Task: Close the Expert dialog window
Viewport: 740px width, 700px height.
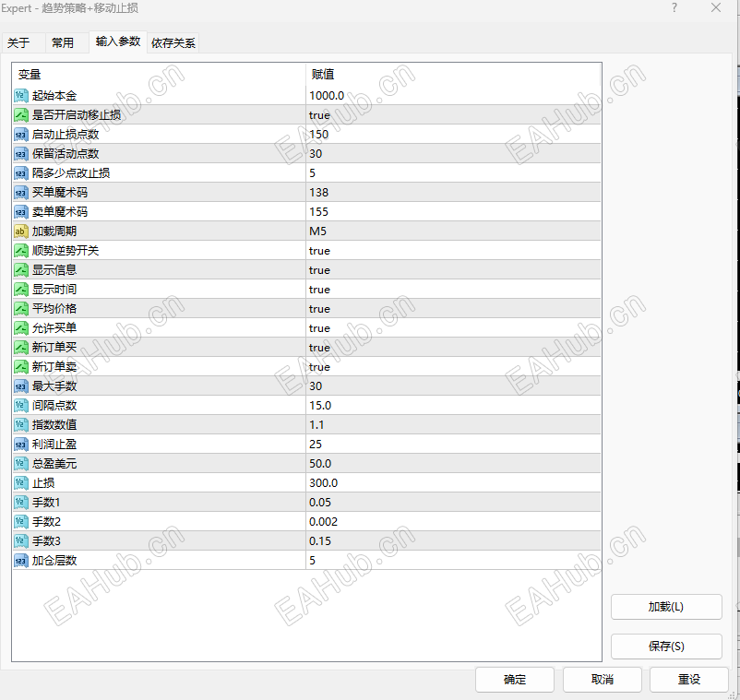Action: [x=716, y=7]
